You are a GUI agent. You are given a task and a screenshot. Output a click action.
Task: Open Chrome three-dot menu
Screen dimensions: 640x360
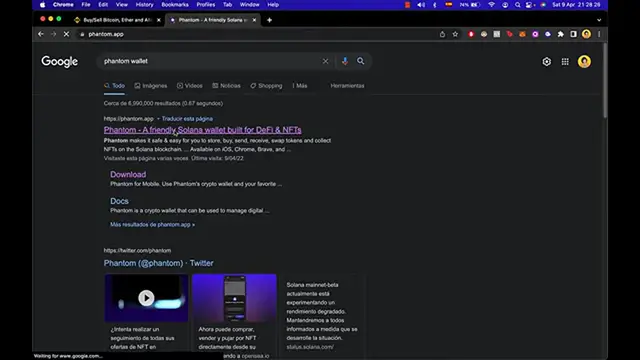[599, 34]
